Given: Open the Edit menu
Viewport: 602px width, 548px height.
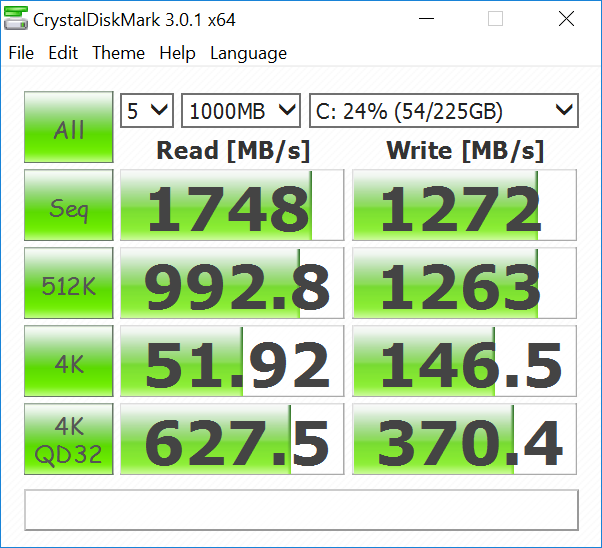Looking at the screenshot, I should (x=63, y=53).
